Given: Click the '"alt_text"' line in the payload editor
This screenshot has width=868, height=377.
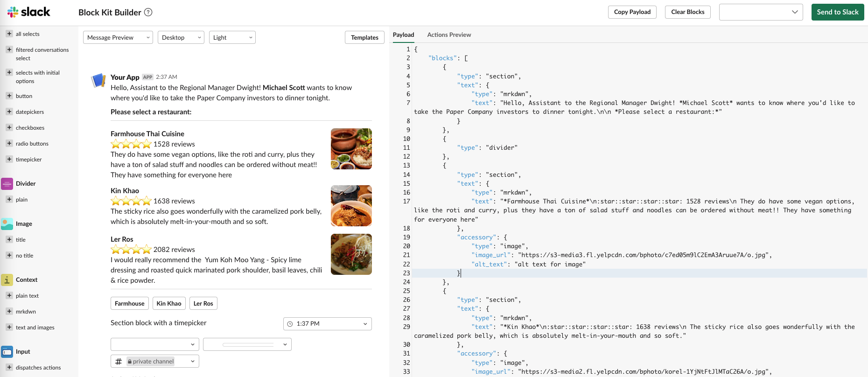Looking at the screenshot, I should pyautogui.click(x=528, y=264).
